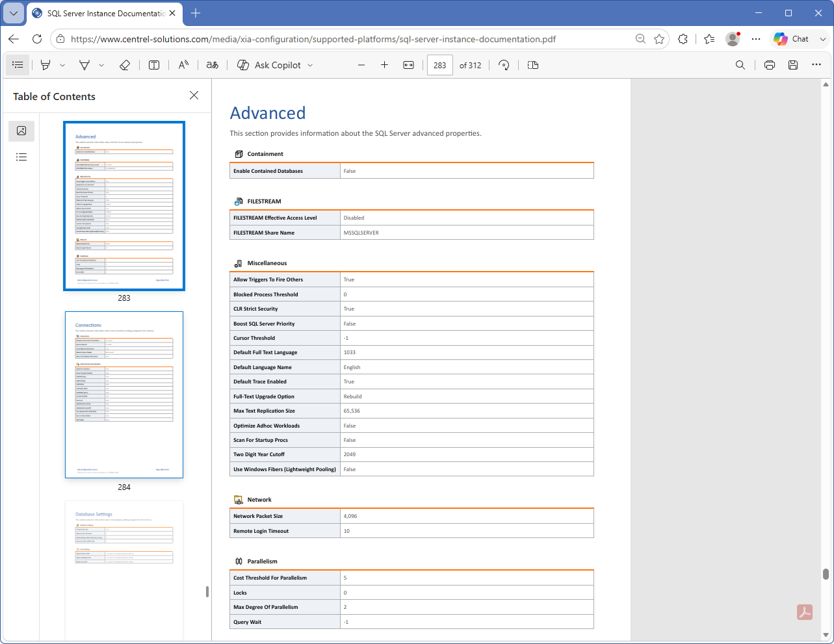Click scroll up arrow of document scrollbar
This screenshot has height=644, width=834.
[826, 84]
